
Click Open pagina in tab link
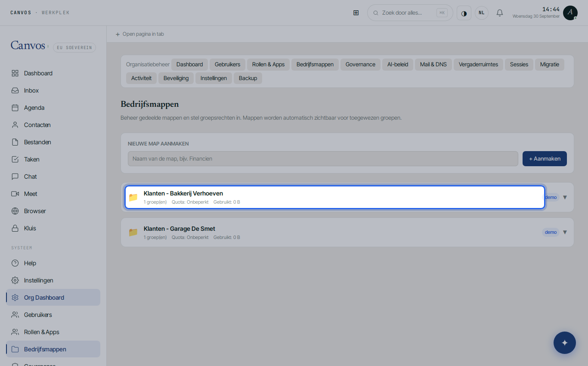(139, 34)
